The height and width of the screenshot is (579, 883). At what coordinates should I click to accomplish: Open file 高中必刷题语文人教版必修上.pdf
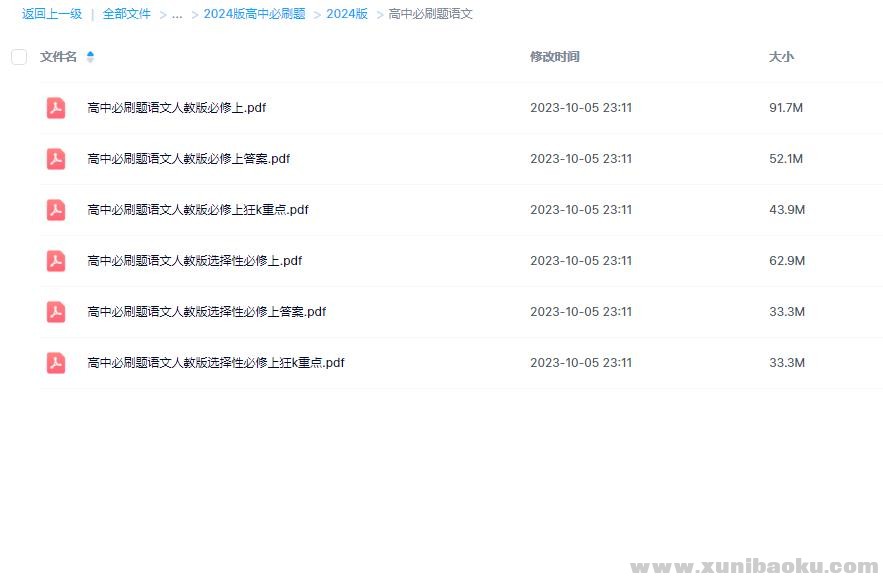177,108
